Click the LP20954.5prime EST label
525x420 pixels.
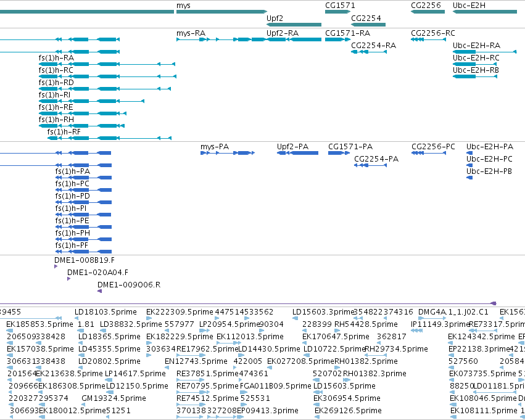pos(229,324)
